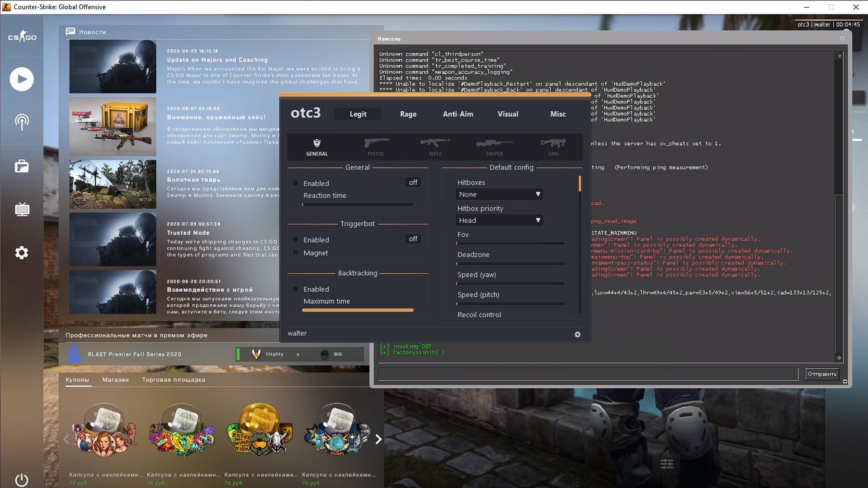Click the Magnet checkbox option
This screenshot has height=488, width=868.
(x=296, y=252)
